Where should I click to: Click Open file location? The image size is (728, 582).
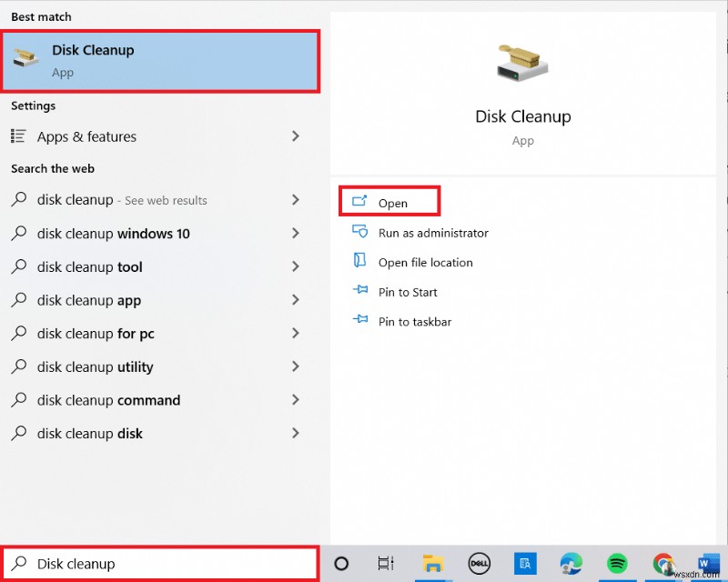coord(425,262)
